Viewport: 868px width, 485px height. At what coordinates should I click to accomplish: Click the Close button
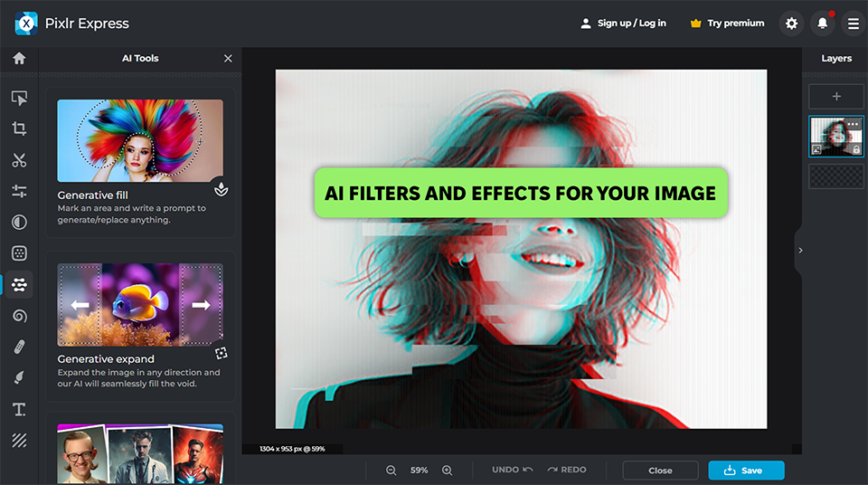660,470
